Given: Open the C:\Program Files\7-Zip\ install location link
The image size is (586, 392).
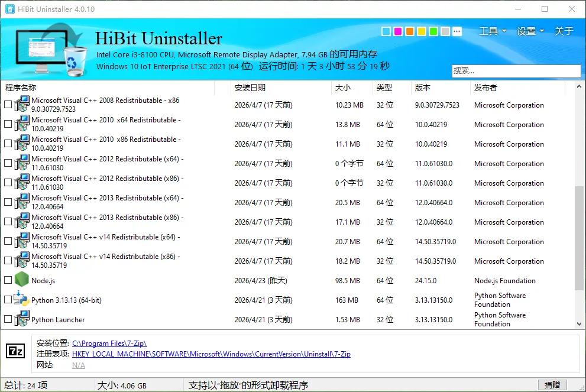Looking at the screenshot, I should [109, 343].
